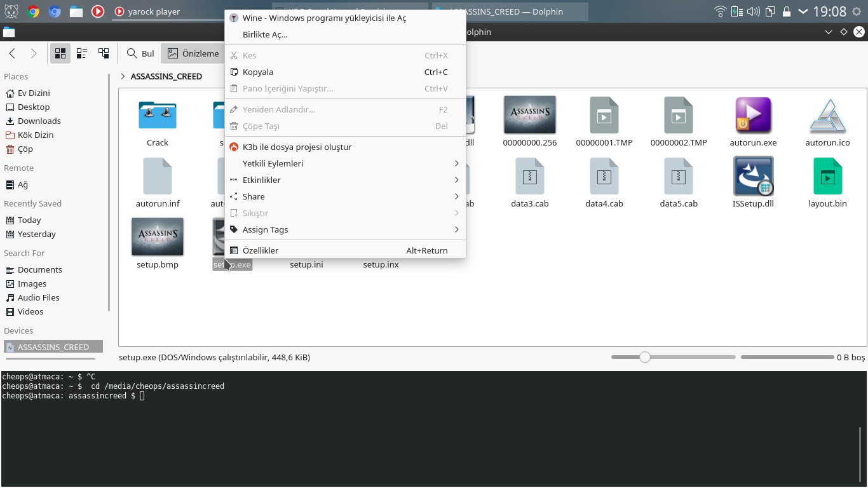Open the Wi-Fi network tray icon
This screenshot has height=488, width=868.
[x=720, y=11]
